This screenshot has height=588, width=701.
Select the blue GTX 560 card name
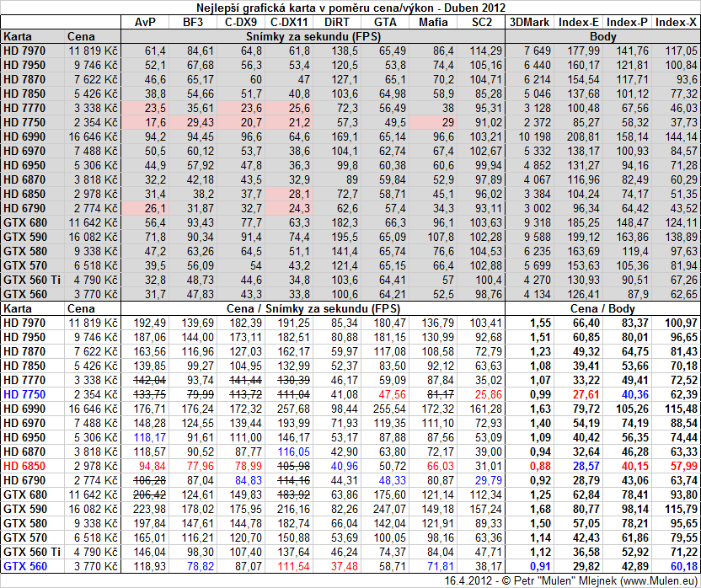[x=25, y=566]
